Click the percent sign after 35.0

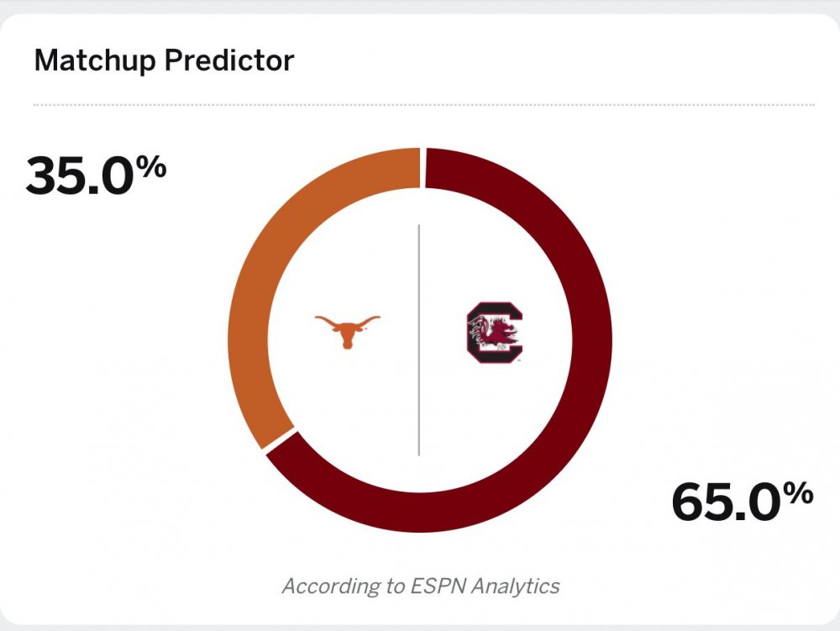(152, 166)
